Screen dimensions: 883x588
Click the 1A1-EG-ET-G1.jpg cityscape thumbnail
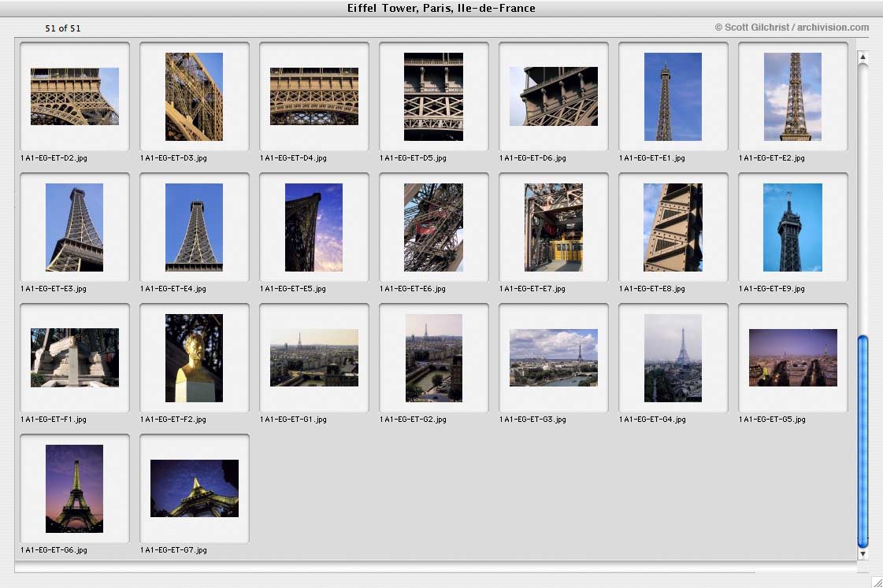pos(314,357)
